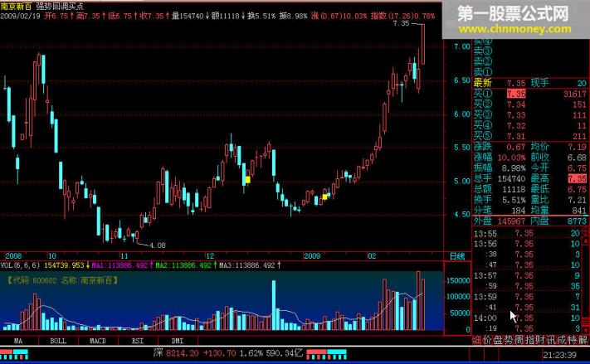Click the 【代码:600682 名称:南京新百】 label

[x=62, y=280]
